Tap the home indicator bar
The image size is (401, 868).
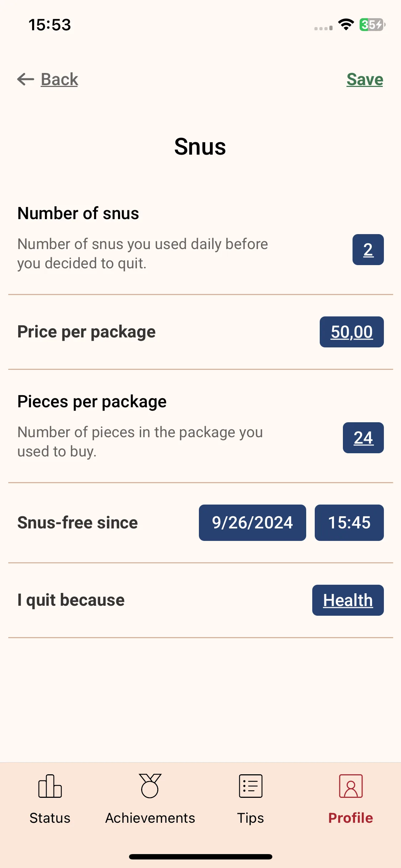coord(200,857)
